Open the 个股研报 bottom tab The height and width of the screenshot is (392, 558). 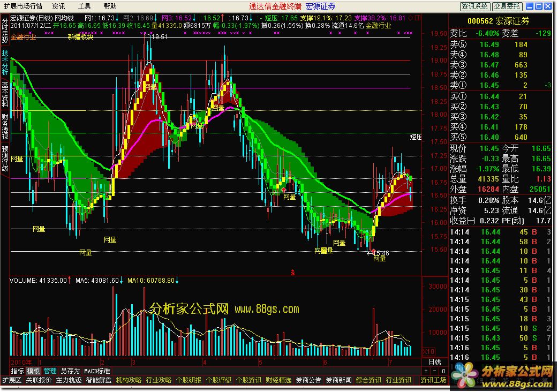point(188,380)
